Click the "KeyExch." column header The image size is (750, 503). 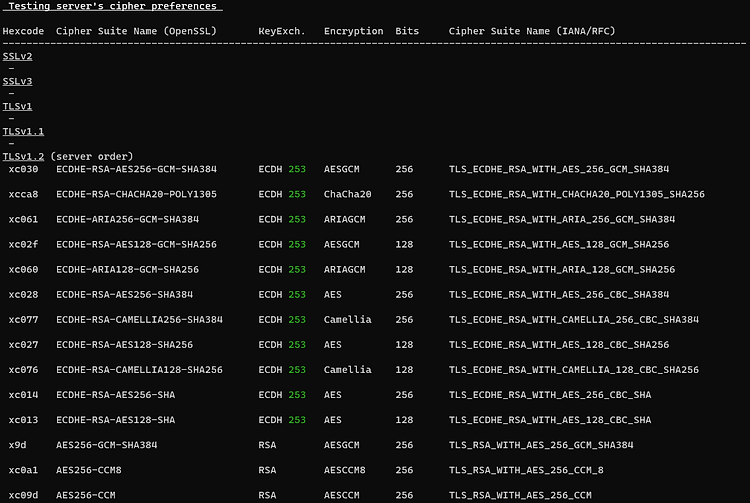click(x=282, y=31)
